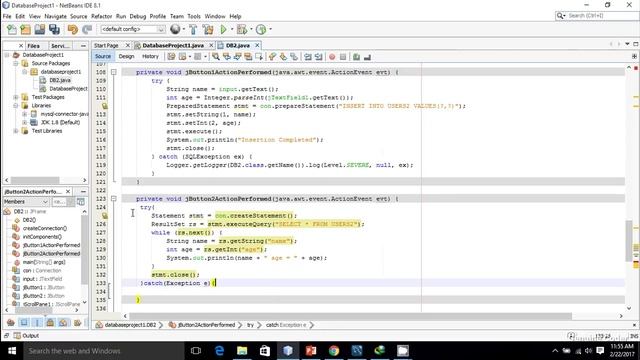Viewport: 640px width, 360px height.
Task: Open the Tools menu
Action: (x=194, y=16)
